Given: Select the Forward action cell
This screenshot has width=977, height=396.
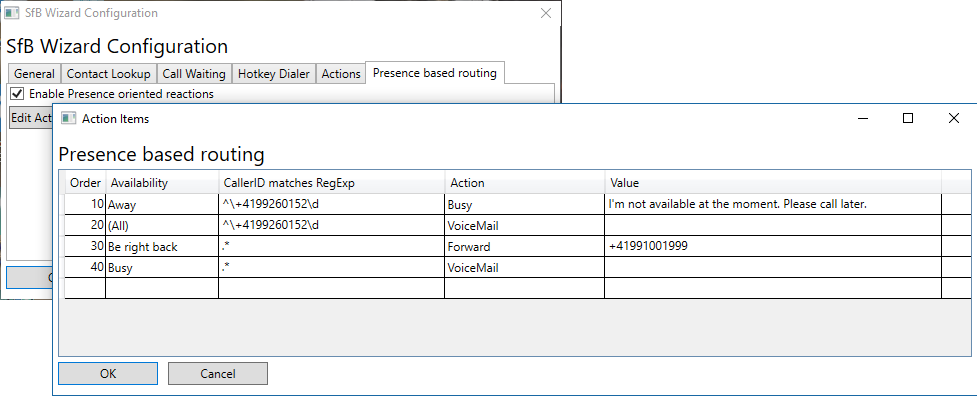Looking at the screenshot, I should click(x=524, y=247).
